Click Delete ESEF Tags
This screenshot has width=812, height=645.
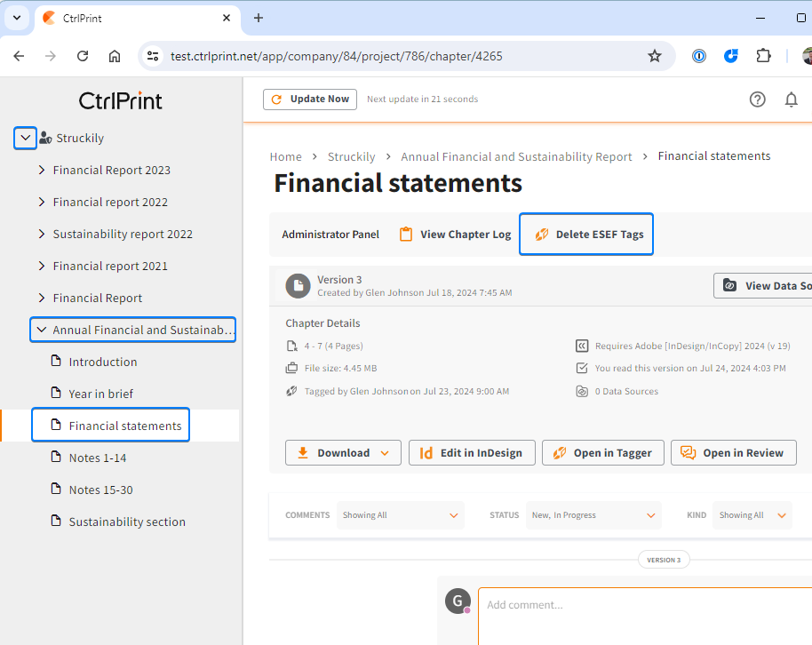[586, 235]
